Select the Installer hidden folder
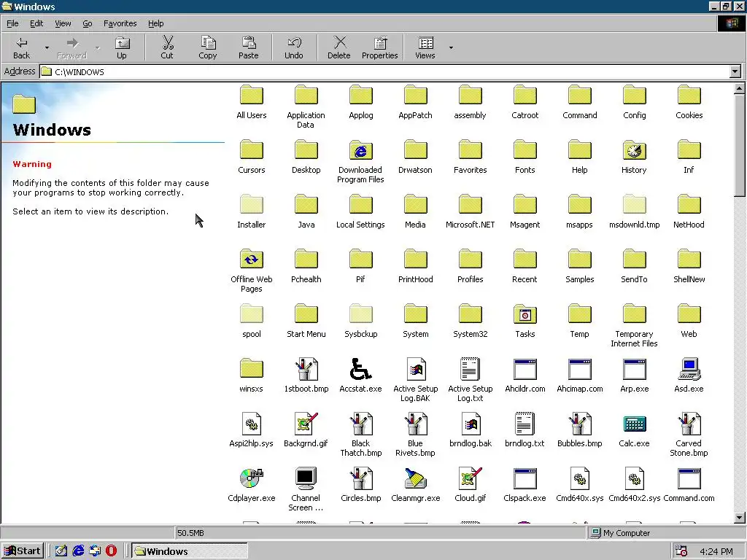This screenshot has height=560, width=747. pyautogui.click(x=251, y=211)
